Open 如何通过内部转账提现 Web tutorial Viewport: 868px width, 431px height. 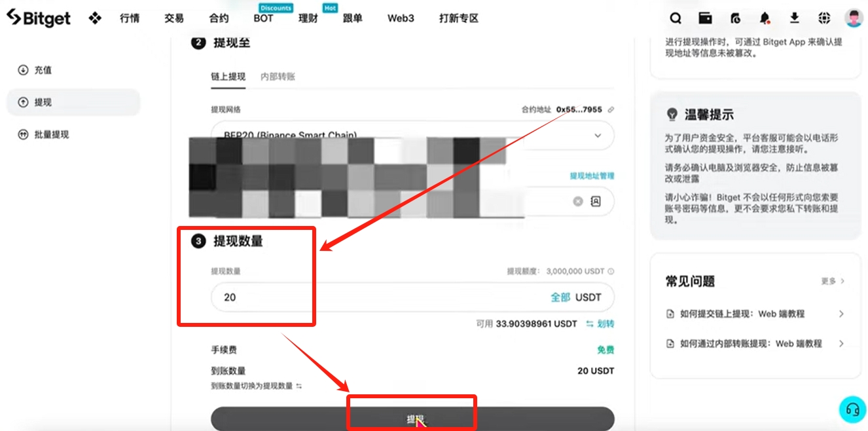(755, 343)
